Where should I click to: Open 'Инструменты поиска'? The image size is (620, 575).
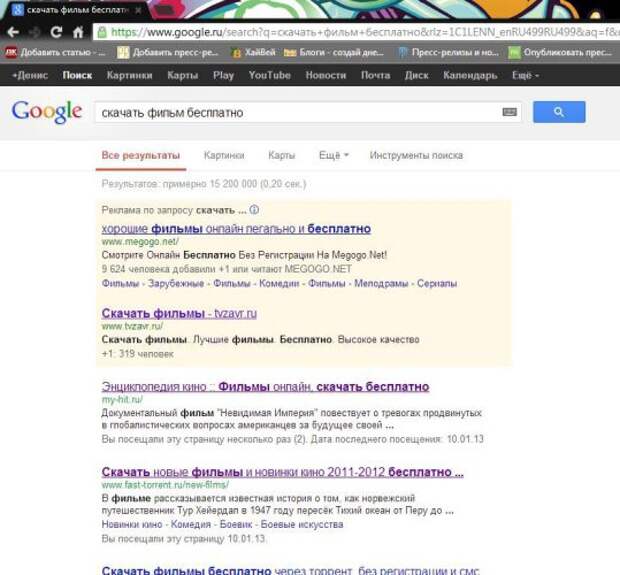tap(416, 155)
